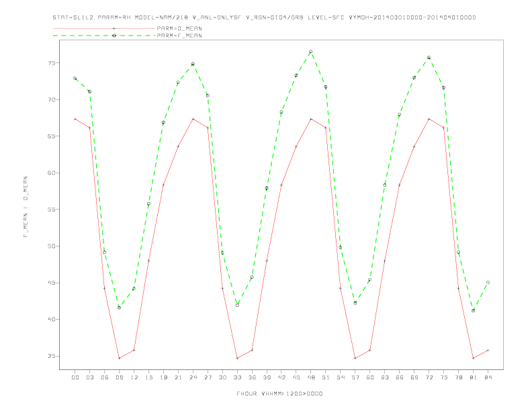Click x-axis hour label 42

pyautogui.click(x=281, y=377)
